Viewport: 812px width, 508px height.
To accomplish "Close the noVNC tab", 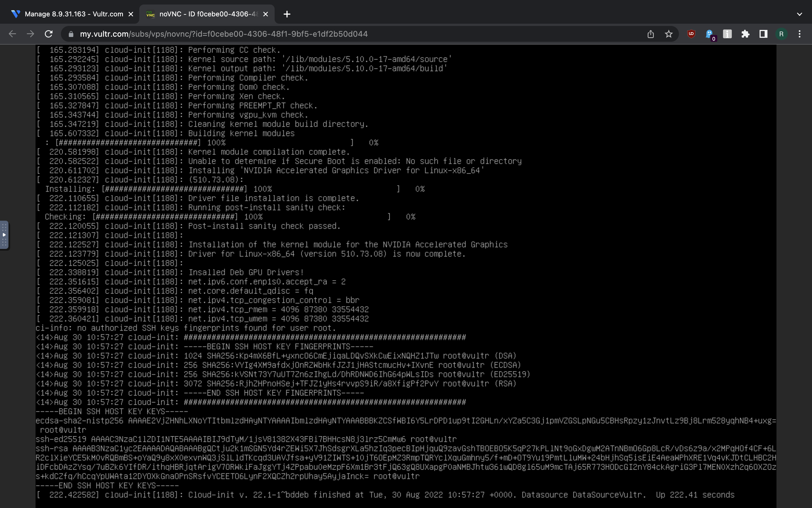I will (265, 14).
